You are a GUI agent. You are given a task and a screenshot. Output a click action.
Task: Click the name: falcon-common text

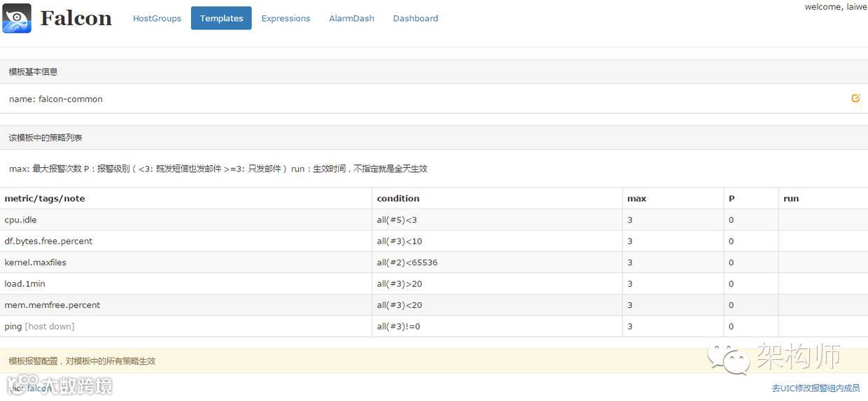click(x=56, y=99)
